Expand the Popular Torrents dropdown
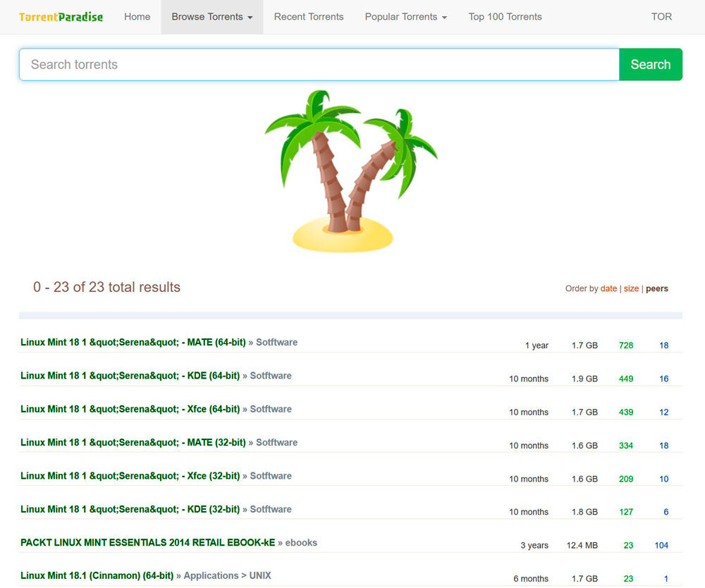Screen dimensions: 705x588 coord(405,17)
